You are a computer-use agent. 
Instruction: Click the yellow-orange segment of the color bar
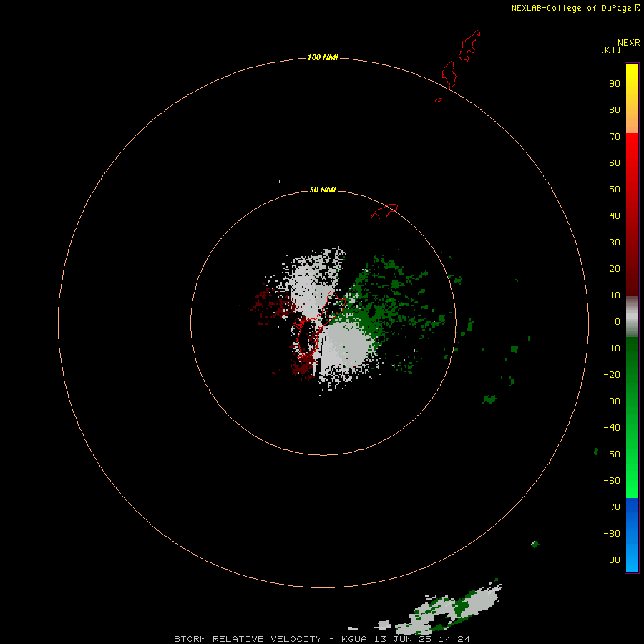pyautogui.click(x=632, y=99)
